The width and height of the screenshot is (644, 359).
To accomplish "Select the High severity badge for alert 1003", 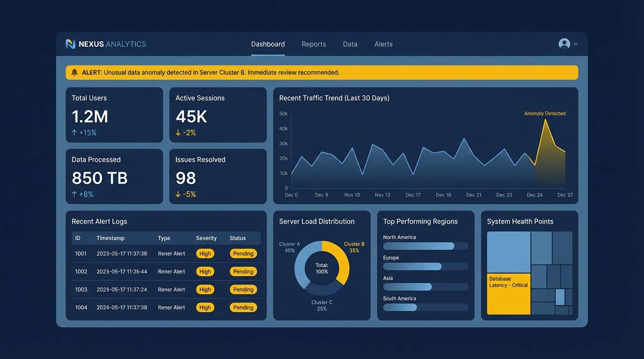I will coord(205,289).
